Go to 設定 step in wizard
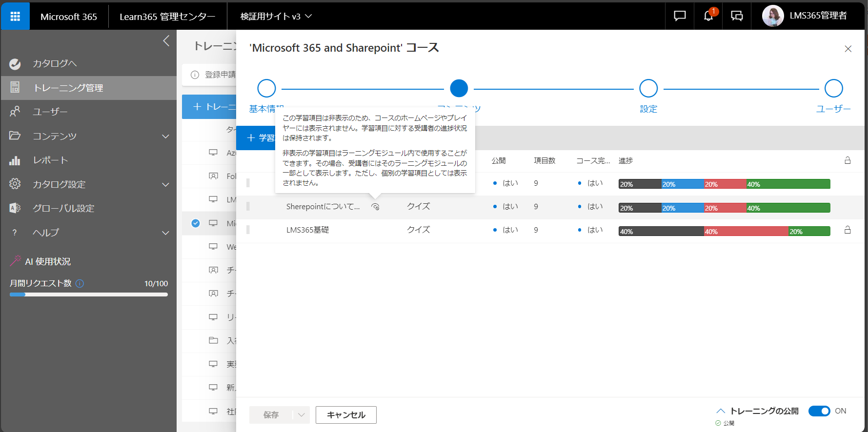 (x=648, y=88)
